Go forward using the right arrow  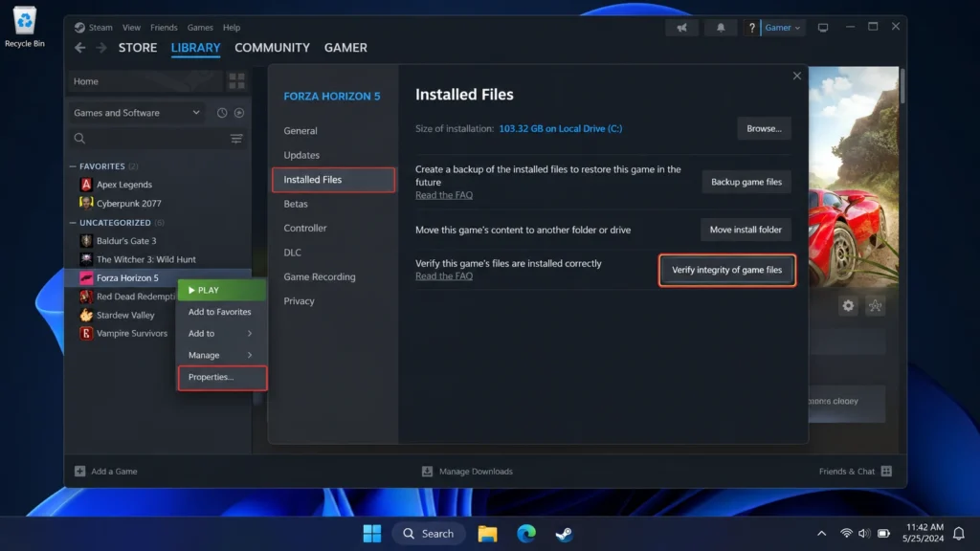pyautogui.click(x=101, y=48)
